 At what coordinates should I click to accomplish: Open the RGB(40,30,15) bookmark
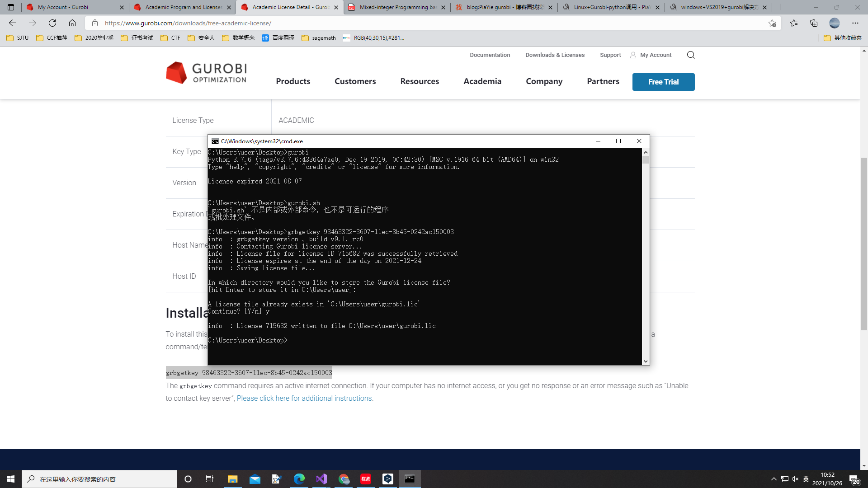pos(373,38)
